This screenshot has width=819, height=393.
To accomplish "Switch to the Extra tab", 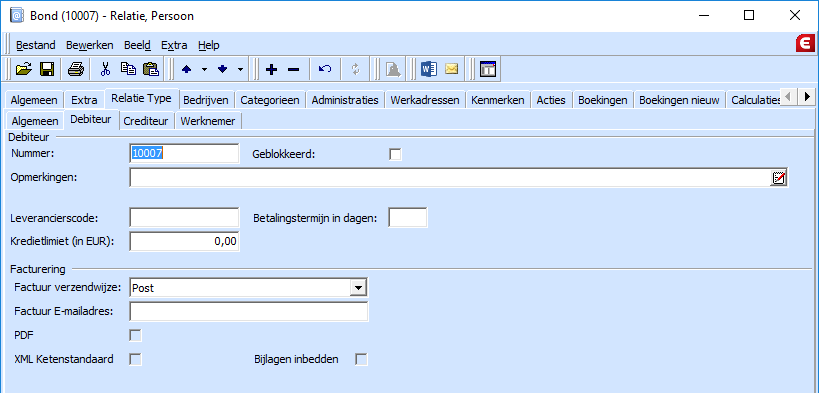I will click(85, 100).
